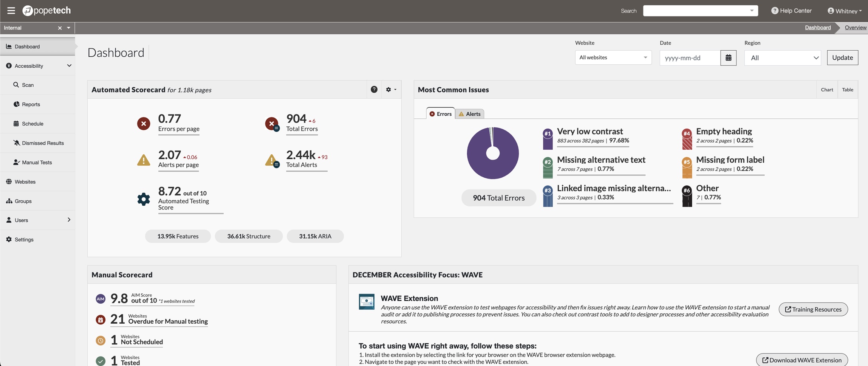Click the Automated Testing Score gear icon
The height and width of the screenshot is (366, 868).
tap(144, 199)
